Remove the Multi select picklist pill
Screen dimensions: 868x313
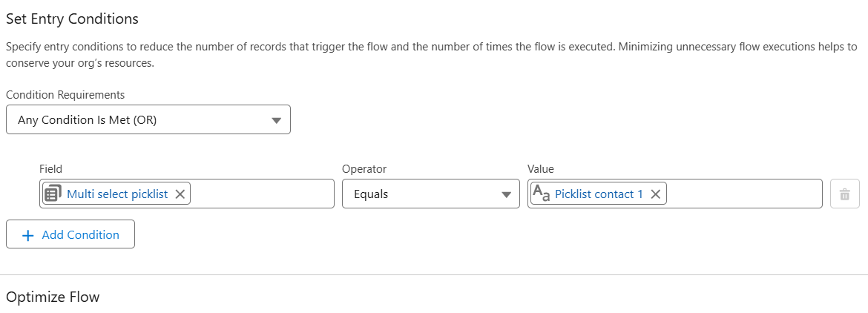[180, 194]
